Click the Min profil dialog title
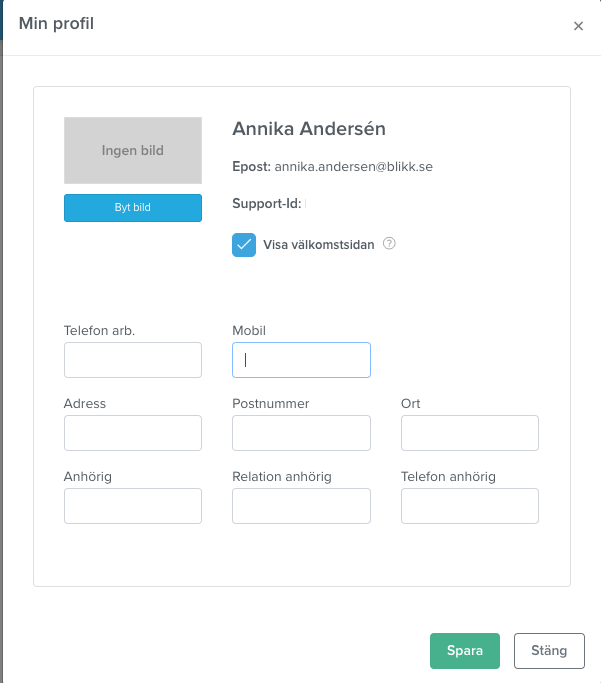Viewport: 601px width, 683px height. (56, 24)
